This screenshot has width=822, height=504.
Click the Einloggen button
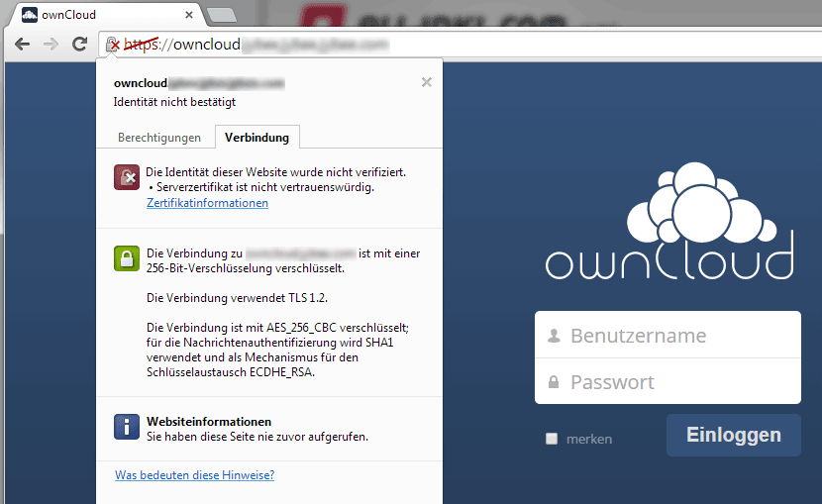(734, 435)
